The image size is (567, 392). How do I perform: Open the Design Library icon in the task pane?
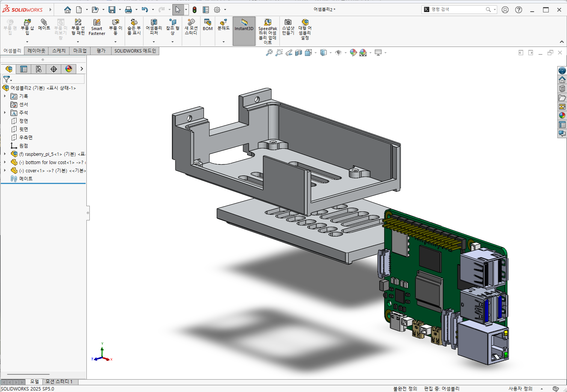click(562, 89)
